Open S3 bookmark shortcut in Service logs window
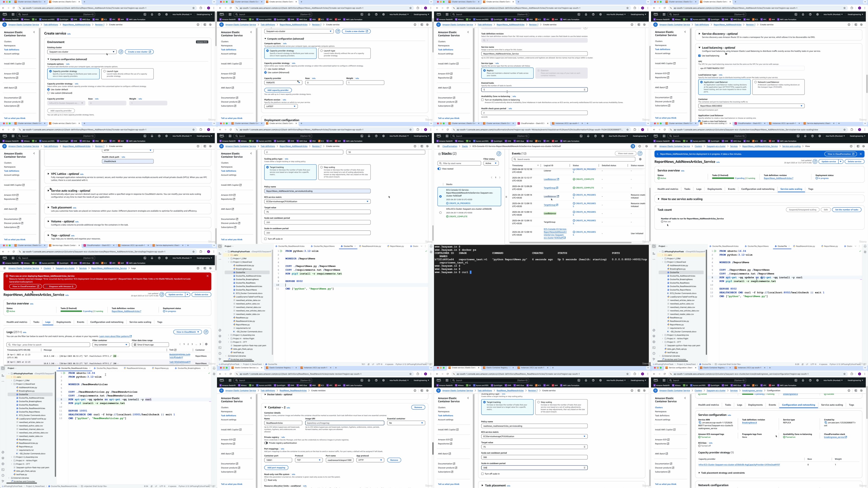Image resolution: width=868 pixels, height=488 pixels. pos(35,263)
